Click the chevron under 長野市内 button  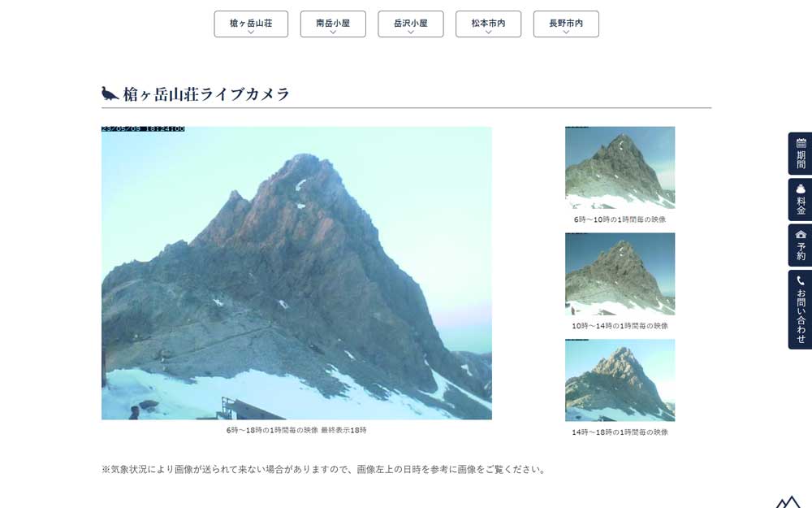(566, 33)
